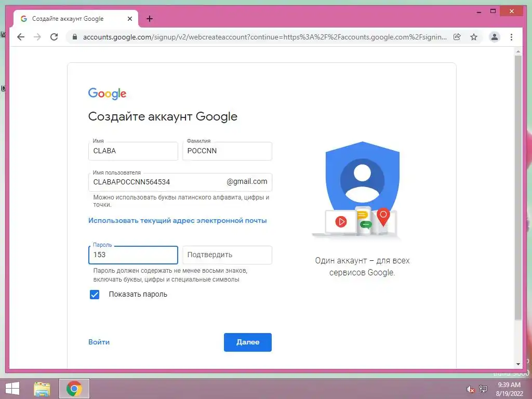Image resolution: width=532 pixels, height=399 pixels.
Task: Click the Создайте аккаунт Google heading
Action: point(163,116)
